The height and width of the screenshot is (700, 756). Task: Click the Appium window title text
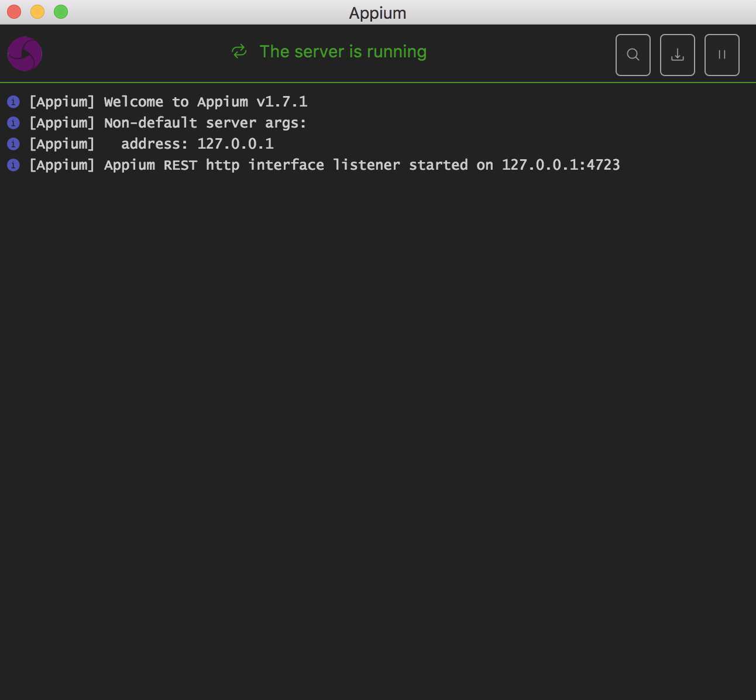coord(378,13)
